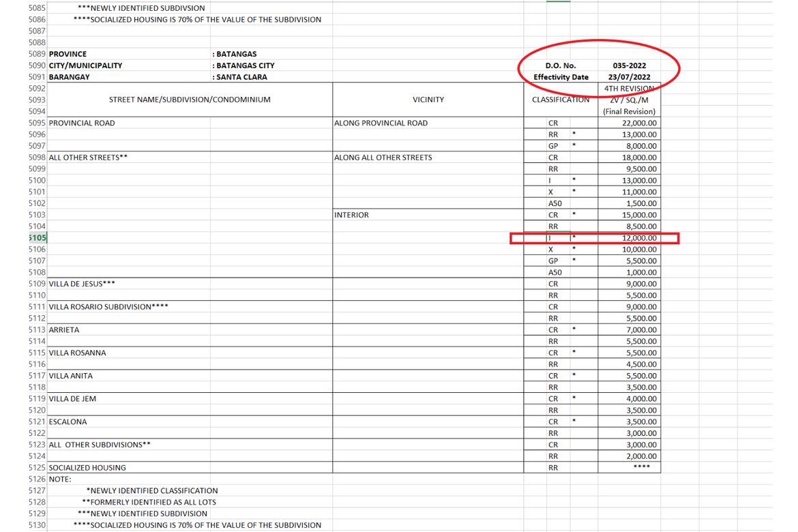
Task: Click the '*NEWLY IDENTIFIED CLASSIFICATION' note
Action: [151, 491]
